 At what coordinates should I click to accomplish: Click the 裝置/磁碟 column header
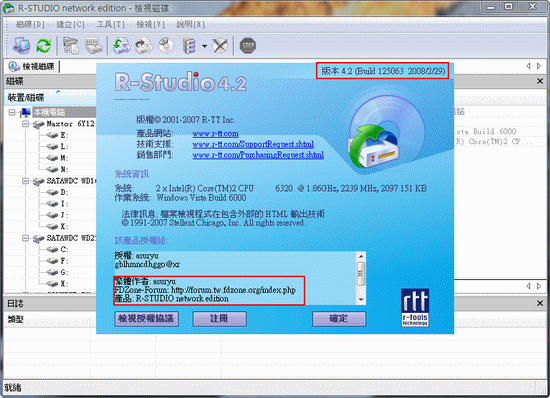tap(50, 97)
